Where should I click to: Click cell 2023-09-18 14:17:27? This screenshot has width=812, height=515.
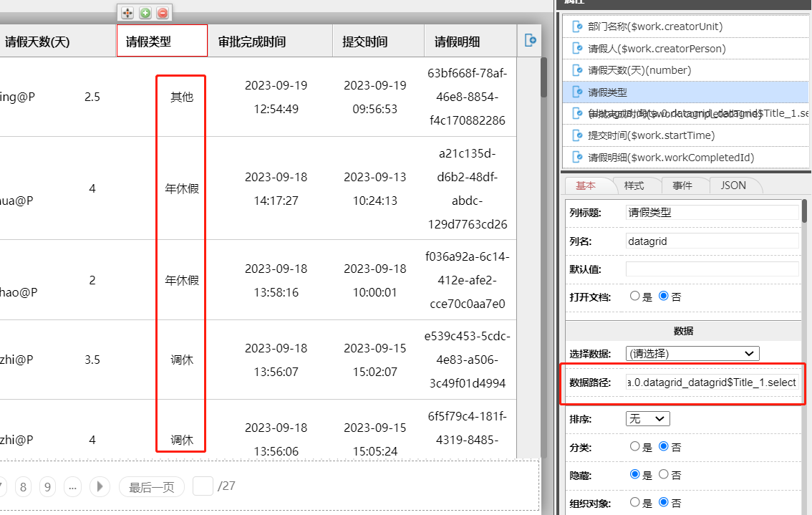[276, 188]
